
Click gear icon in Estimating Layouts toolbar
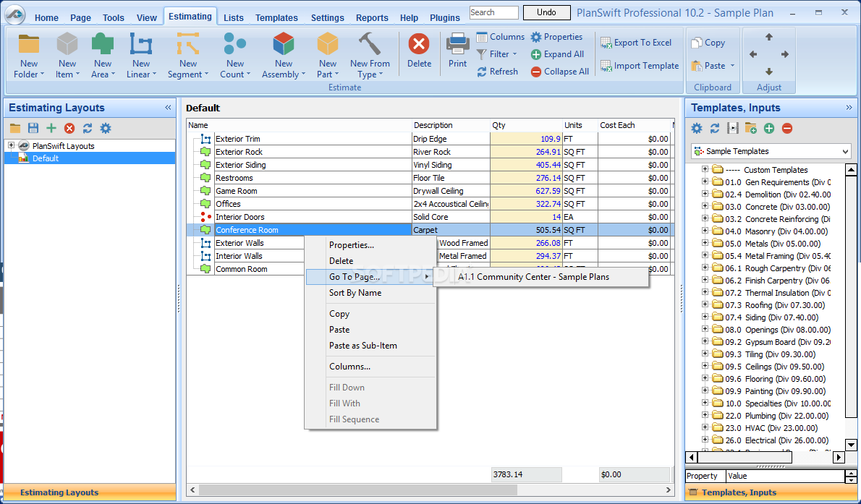click(106, 129)
